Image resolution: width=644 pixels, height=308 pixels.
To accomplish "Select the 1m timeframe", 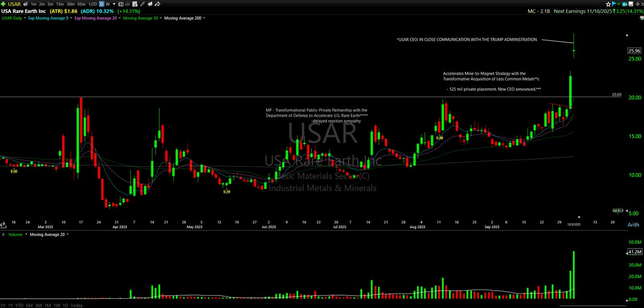I will pyautogui.click(x=34, y=4).
